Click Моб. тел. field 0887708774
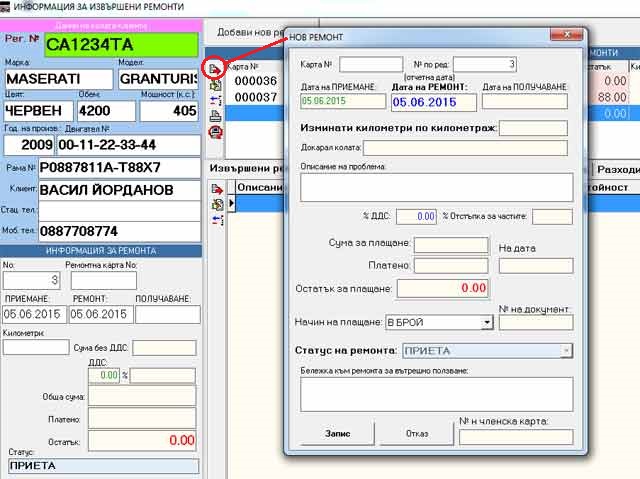 [x=120, y=232]
